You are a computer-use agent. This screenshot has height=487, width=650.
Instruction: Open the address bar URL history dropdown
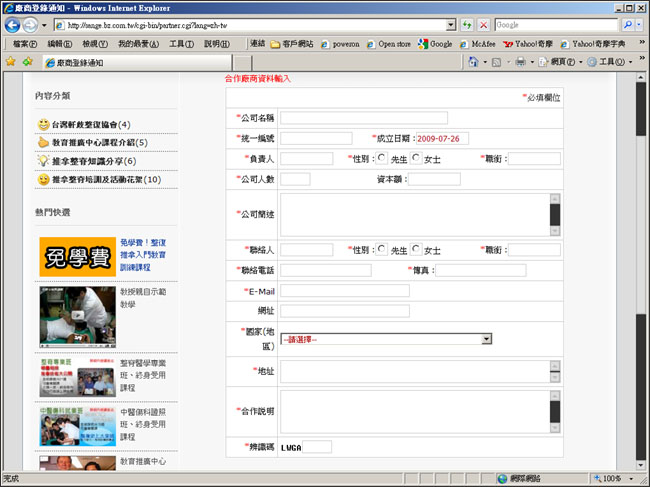[451, 25]
